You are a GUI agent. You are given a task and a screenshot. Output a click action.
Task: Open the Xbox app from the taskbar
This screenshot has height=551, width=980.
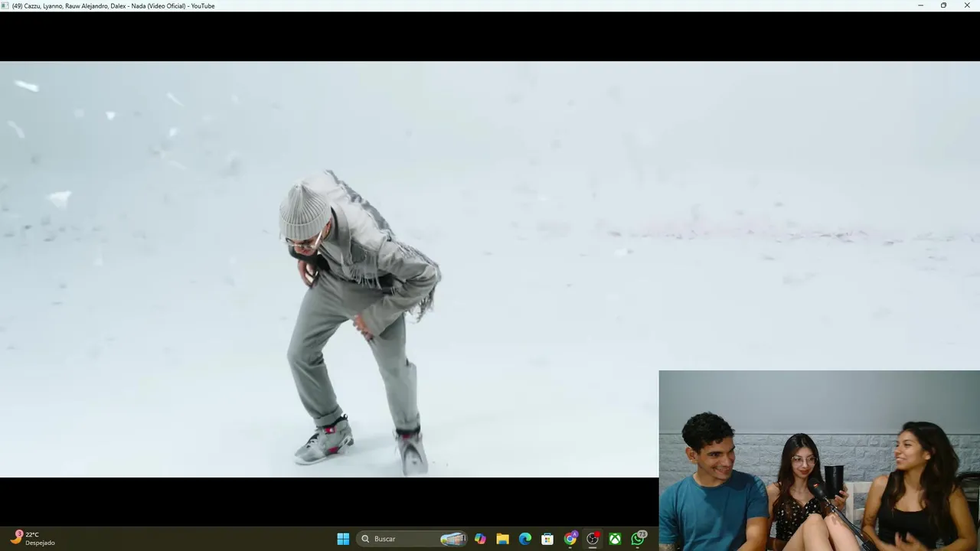tap(615, 539)
